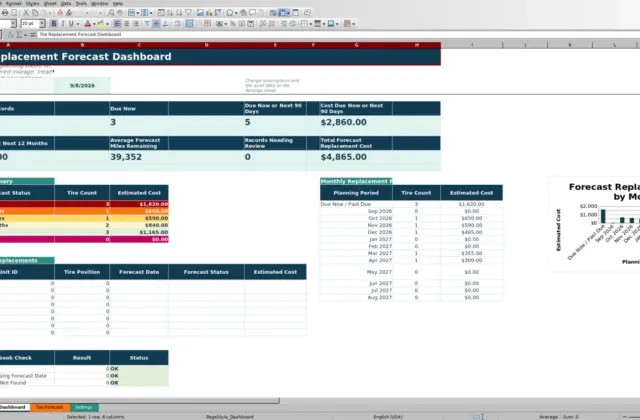Screen dimensions: 640x420
Task: Open the Data menu
Action: (66, 3)
